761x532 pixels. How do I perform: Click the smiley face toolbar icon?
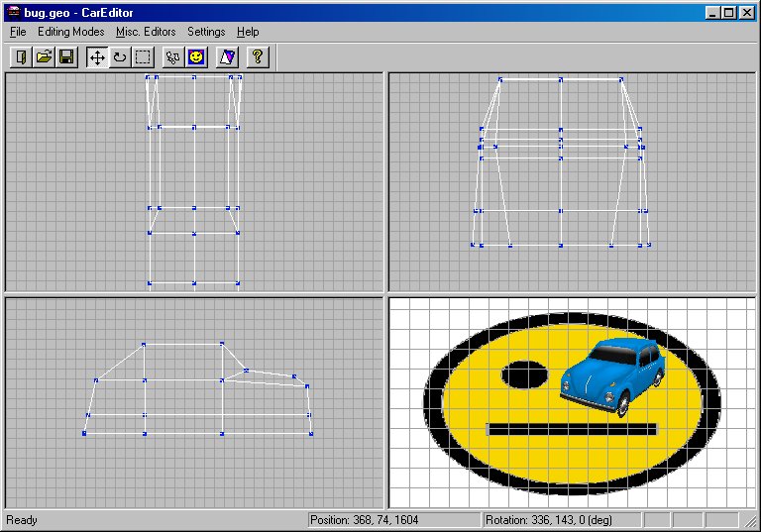196,57
